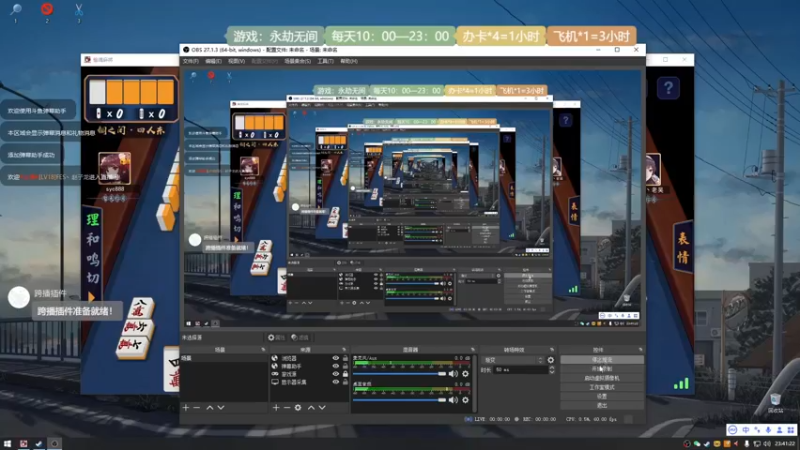This screenshot has width=800, height=450.
Task: Toggle visibility of 显示器采集 source
Action: pos(336,382)
